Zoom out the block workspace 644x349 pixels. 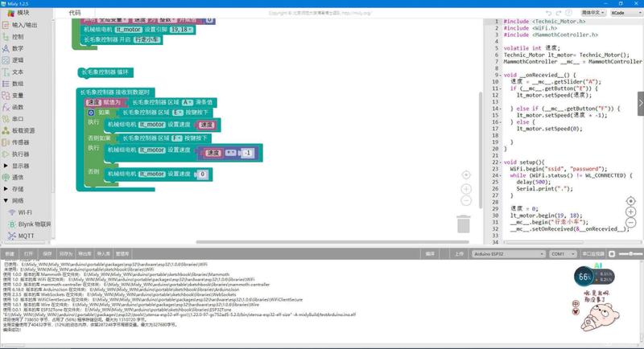coord(466,201)
